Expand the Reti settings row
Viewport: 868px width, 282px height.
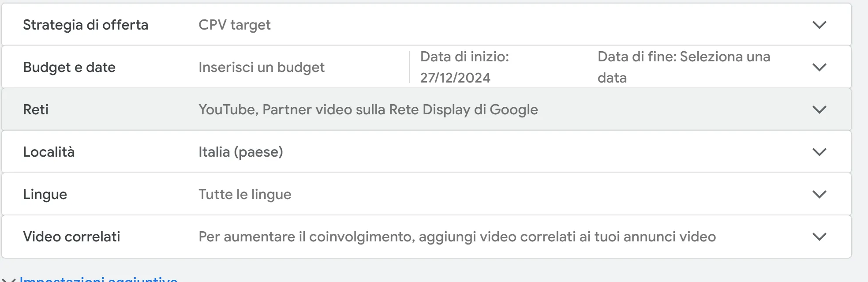(819, 109)
